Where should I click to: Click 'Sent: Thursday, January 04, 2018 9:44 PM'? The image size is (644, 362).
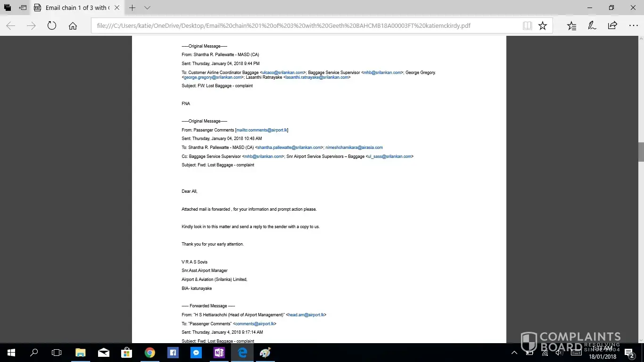pos(221,64)
